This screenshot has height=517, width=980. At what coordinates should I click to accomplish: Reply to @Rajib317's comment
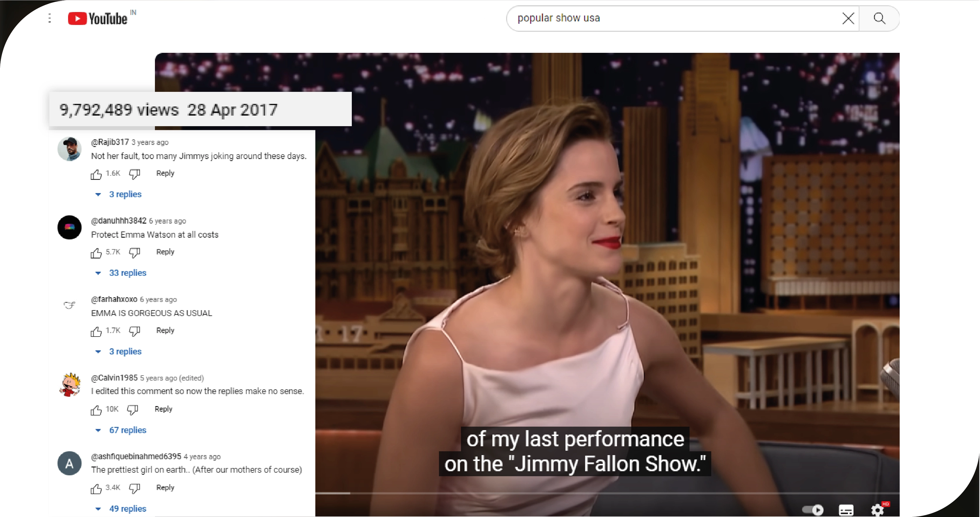click(165, 173)
